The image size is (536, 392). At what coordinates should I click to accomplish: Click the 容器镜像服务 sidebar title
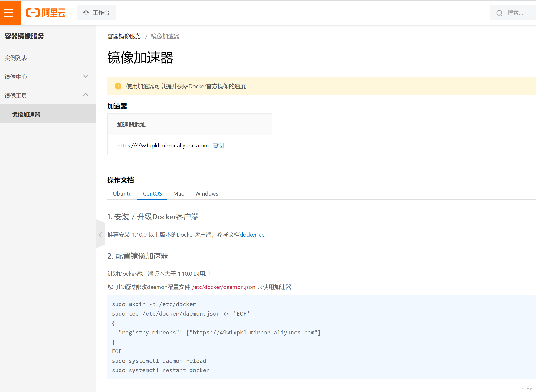24,36
